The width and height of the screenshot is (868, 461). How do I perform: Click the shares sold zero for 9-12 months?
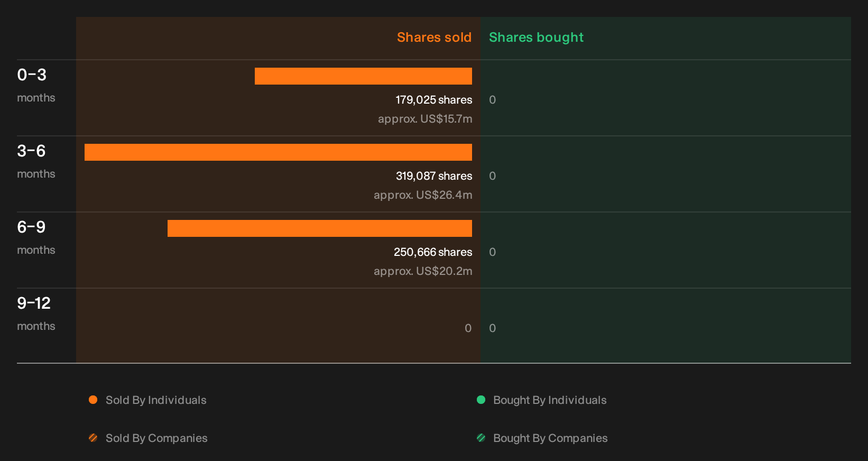tap(468, 328)
